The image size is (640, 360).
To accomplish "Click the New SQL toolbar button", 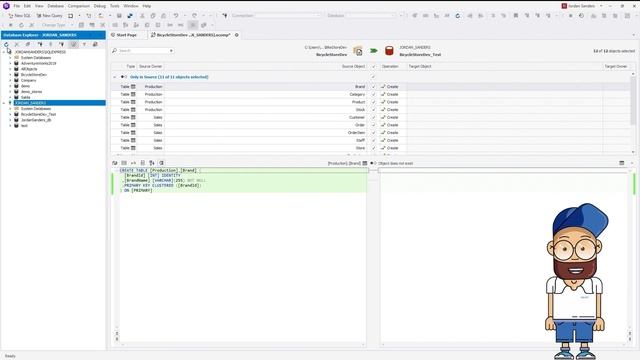I will 19,16.
